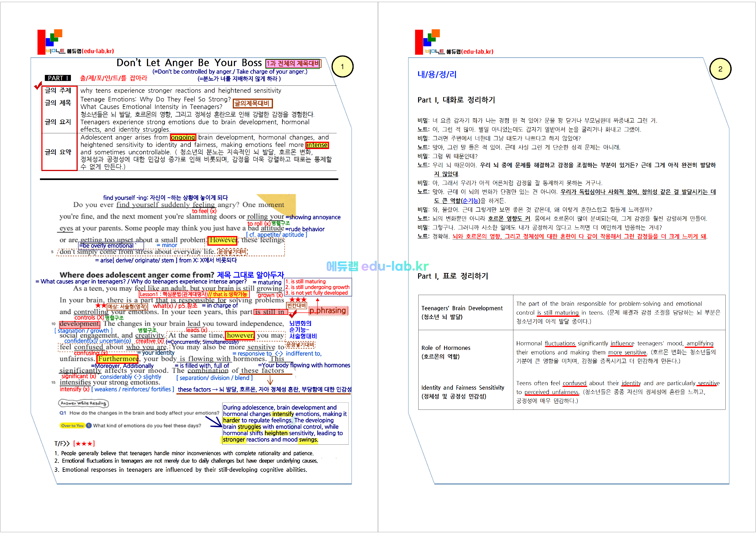Click the edu-lab logo on the right page
Viewport: 756px width, 534px height.
pos(454,42)
